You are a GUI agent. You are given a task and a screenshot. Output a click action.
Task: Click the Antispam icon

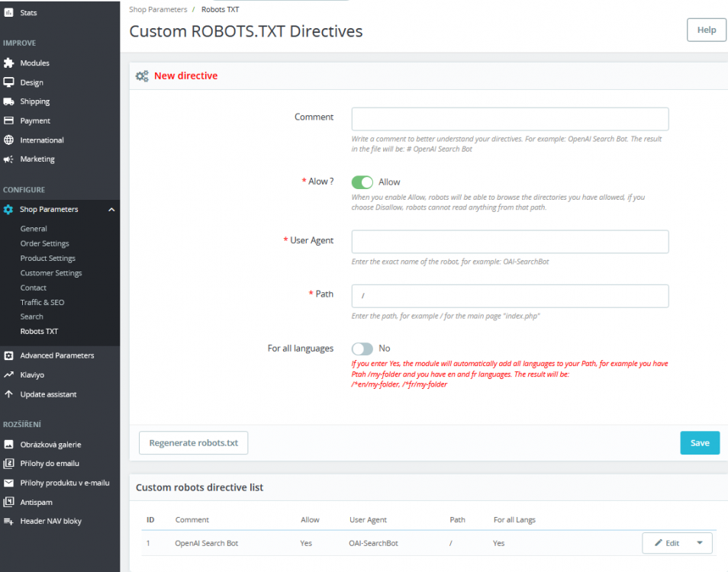(x=8, y=502)
